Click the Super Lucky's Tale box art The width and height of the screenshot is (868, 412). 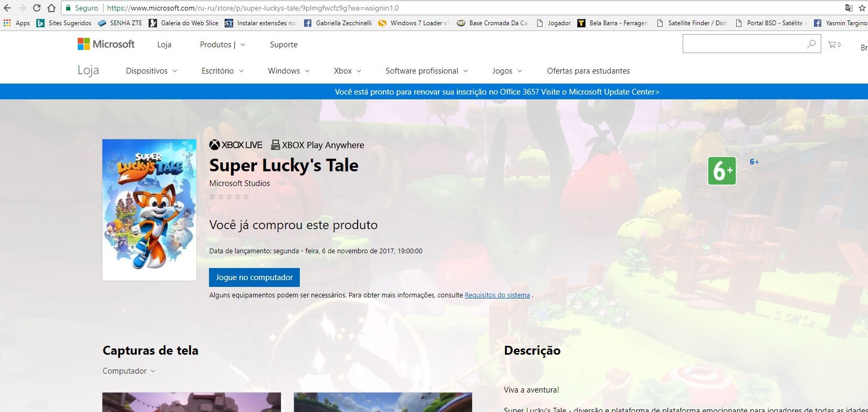tap(150, 210)
